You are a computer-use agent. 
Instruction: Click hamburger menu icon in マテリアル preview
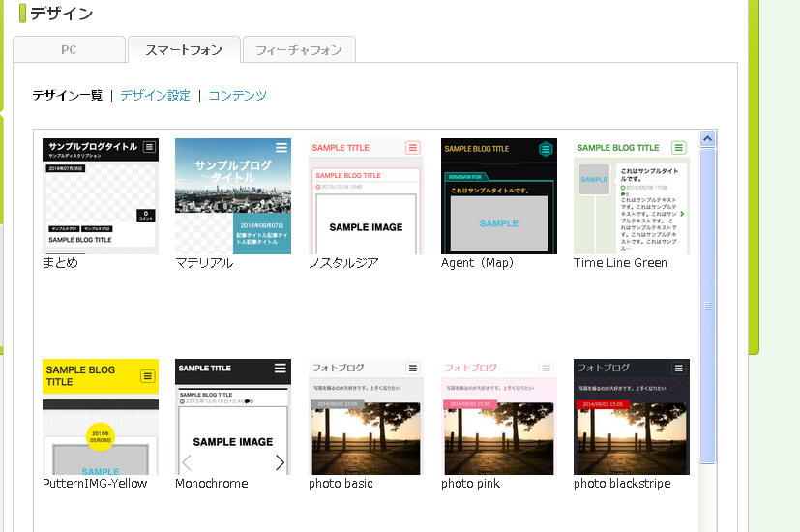pyautogui.click(x=281, y=147)
